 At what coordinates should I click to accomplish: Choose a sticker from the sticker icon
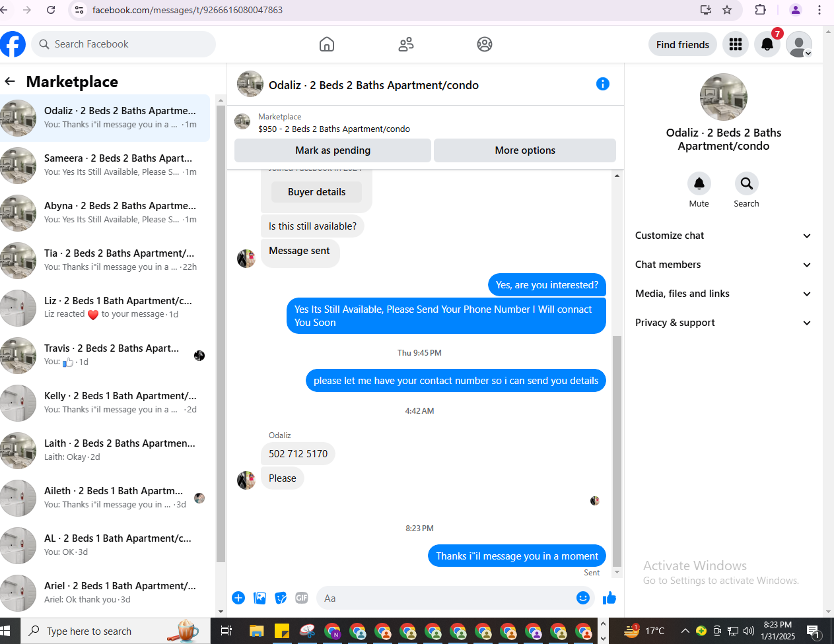281,598
